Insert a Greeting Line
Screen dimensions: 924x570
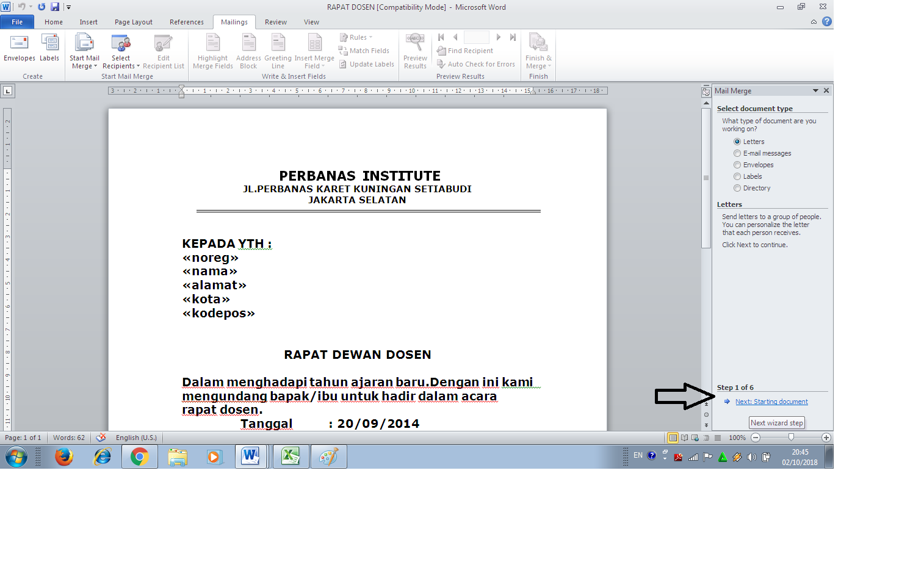point(278,52)
